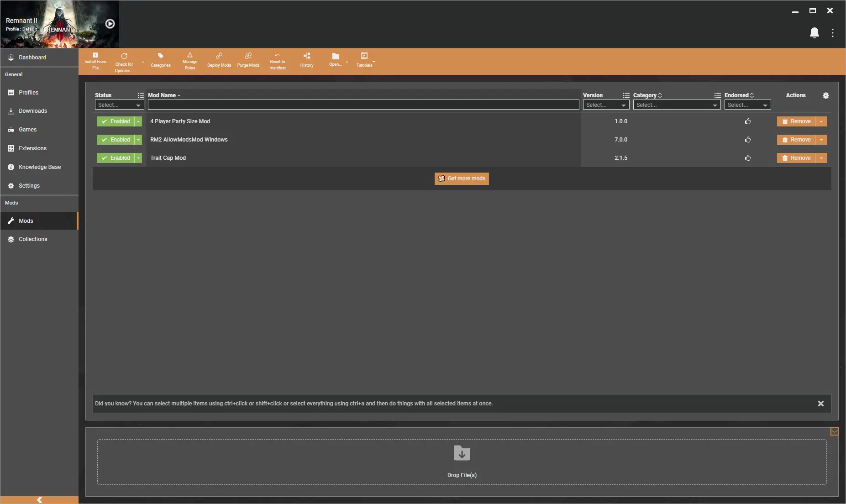846x504 pixels.
Task: Expand Open... dropdown arrow
Action: click(347, 63)
